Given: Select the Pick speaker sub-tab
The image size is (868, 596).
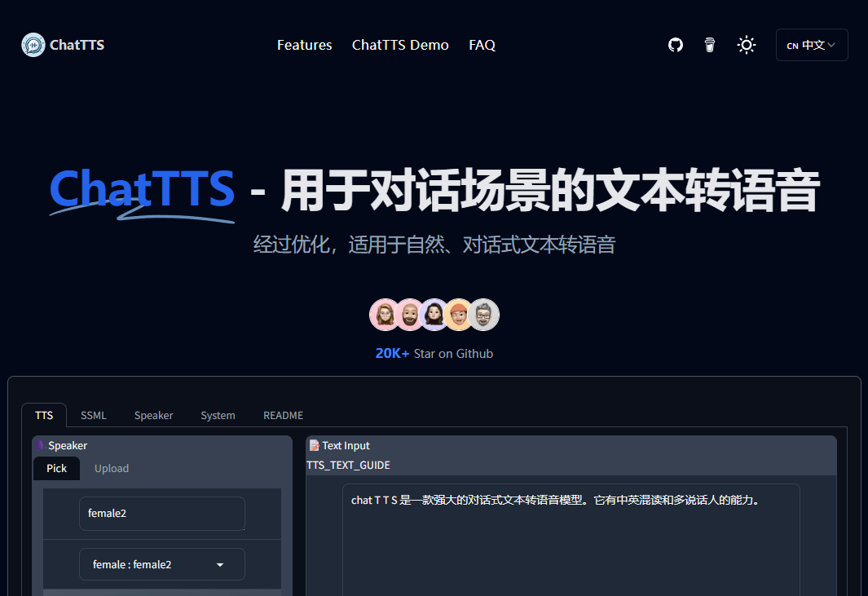Looking at the screenshot, I should (x=56, y=469).
